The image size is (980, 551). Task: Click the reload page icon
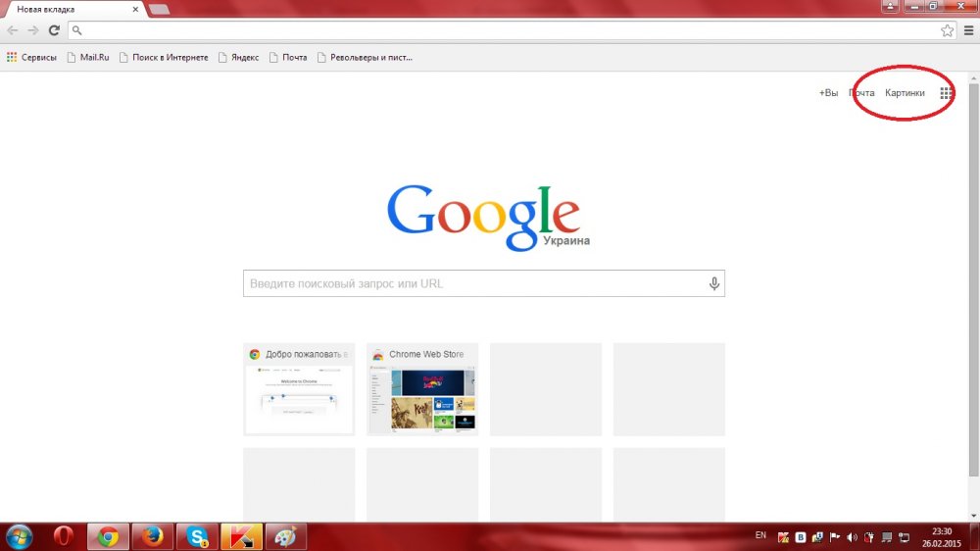[x=54, y=30]
